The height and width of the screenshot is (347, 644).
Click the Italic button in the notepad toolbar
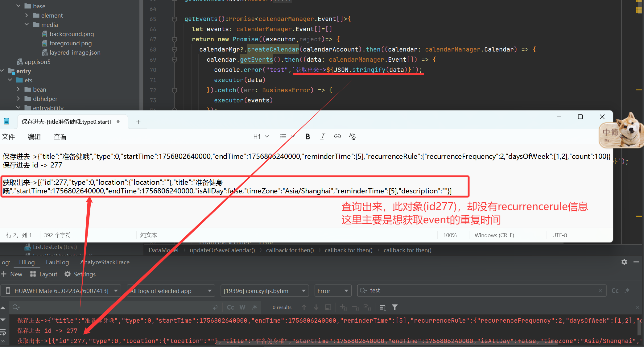click(323, 137)
